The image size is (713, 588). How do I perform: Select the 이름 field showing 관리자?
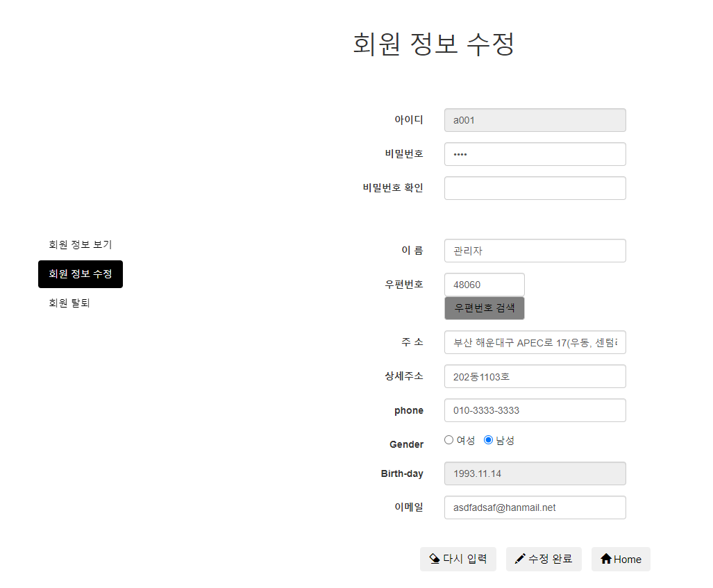coord(535,251)
